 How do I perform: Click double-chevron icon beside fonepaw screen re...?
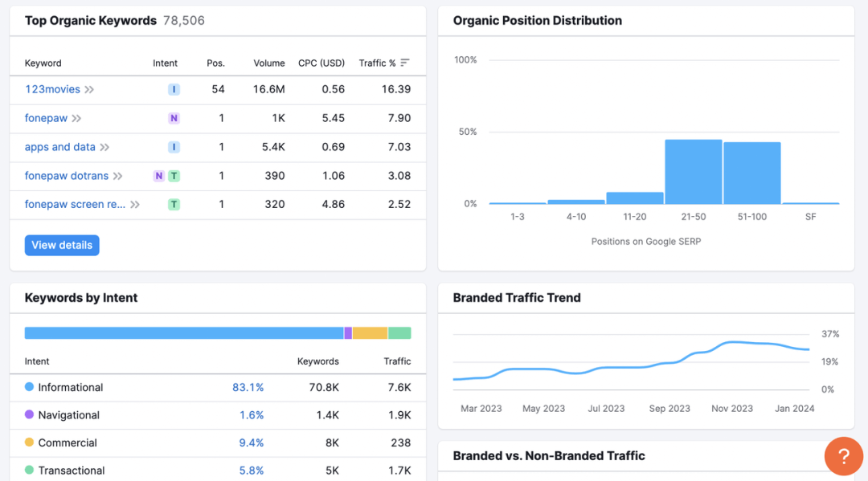(135, 205)
